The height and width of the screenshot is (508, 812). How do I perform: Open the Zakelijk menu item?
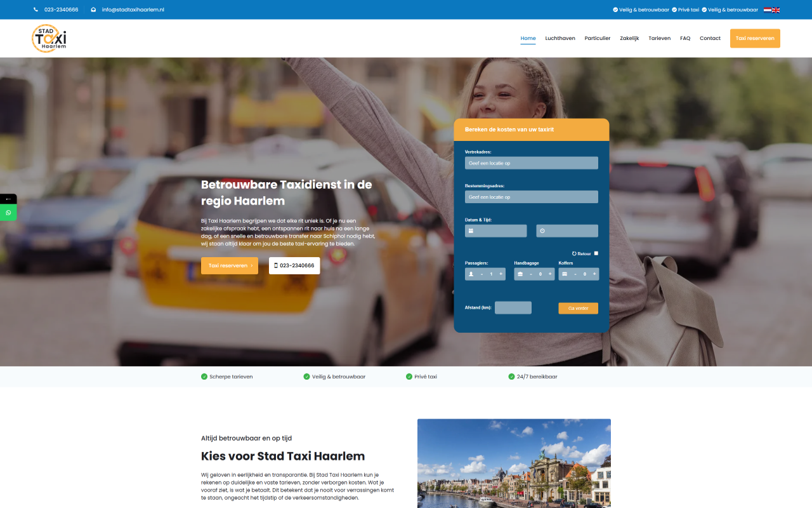click(x=629, y=38)
